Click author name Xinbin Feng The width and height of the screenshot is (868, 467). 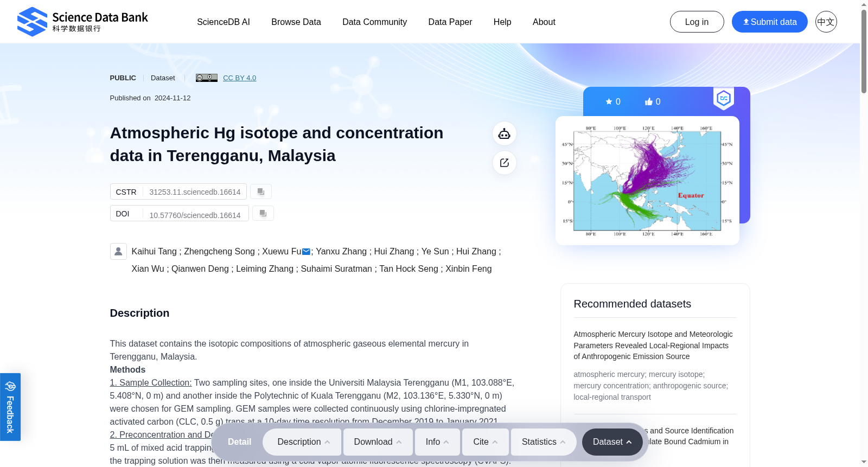[x=469, y=268]
